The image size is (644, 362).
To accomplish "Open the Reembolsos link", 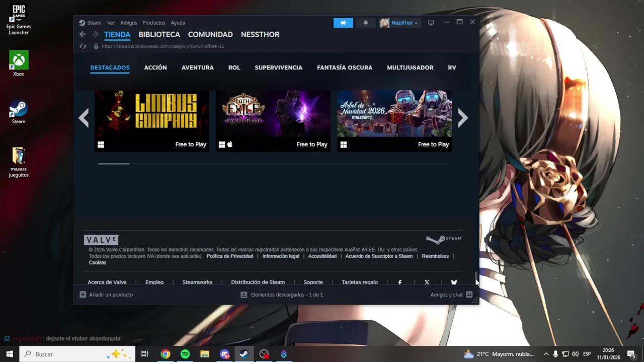I will 435,256.
